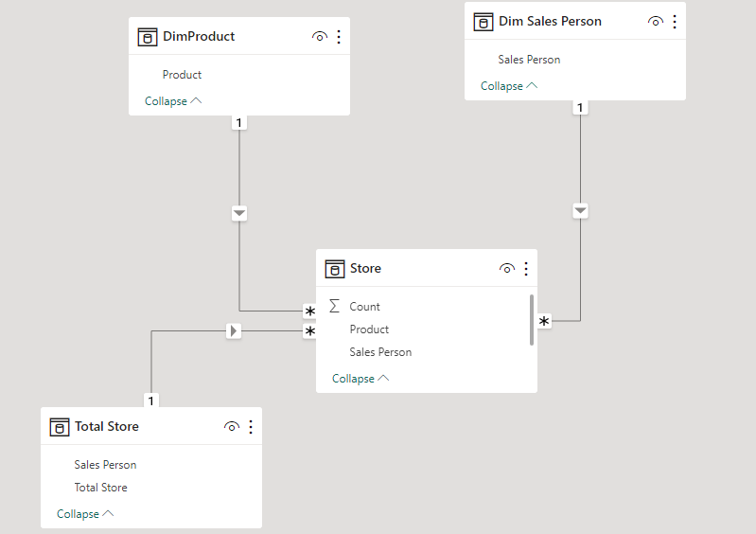
Task: Select DimProduct to Store filter direction arrow
Action: point(239,213)
